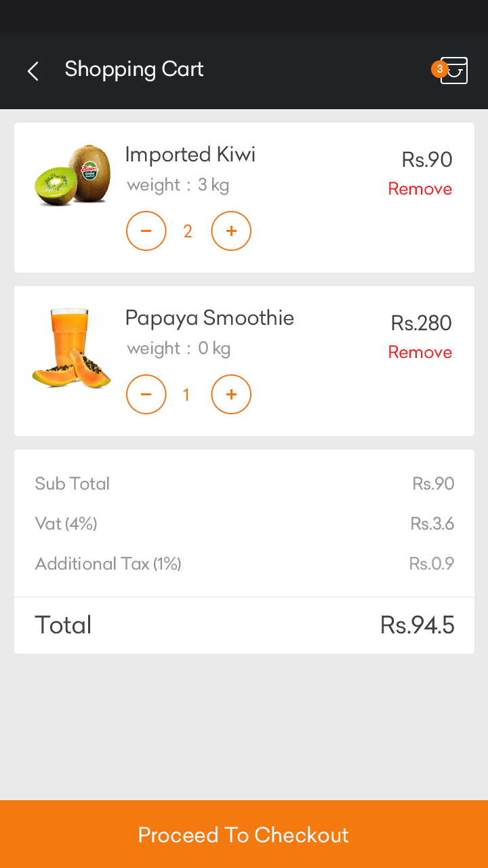Select the Imported Kiwi item title

190,155
